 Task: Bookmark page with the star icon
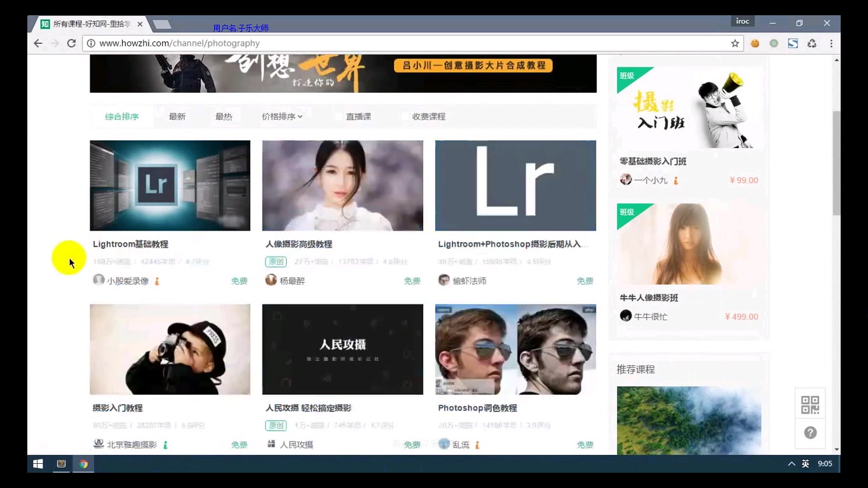point(735,43)
